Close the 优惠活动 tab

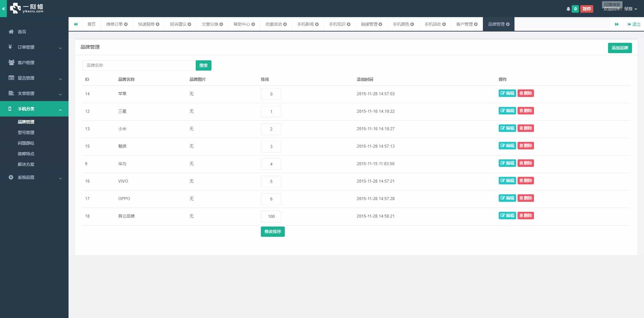point(285,24)
